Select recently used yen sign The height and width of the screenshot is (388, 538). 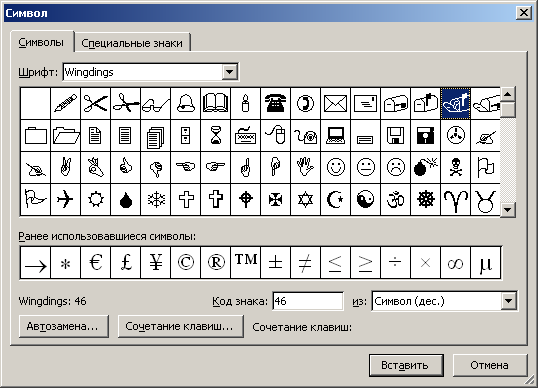156,263
